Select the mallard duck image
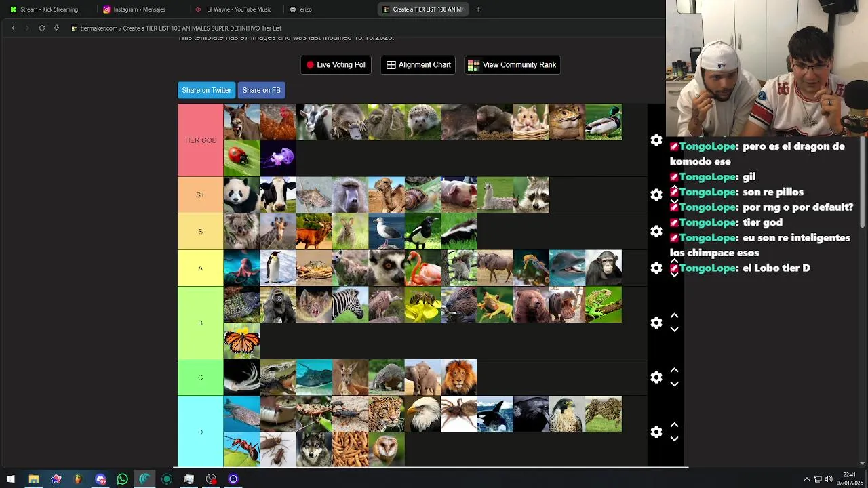Image resolution: width=868 pixels, height=488 pixels. pos(604,122)
